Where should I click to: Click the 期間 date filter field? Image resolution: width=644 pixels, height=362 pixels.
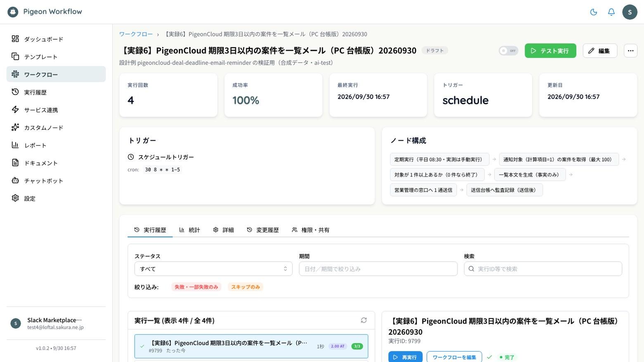tap(378, 269)
